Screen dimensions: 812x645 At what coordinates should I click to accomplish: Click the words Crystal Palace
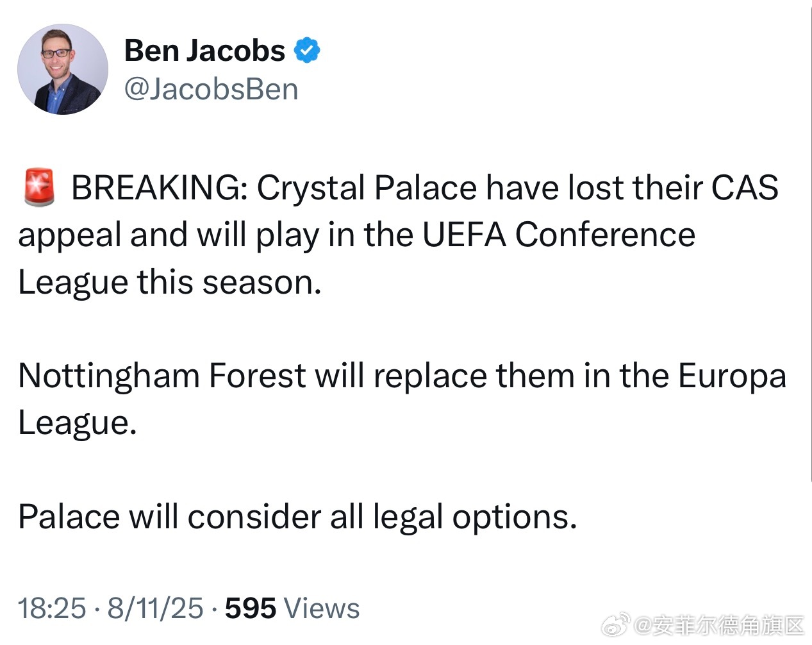click(367, 189)
